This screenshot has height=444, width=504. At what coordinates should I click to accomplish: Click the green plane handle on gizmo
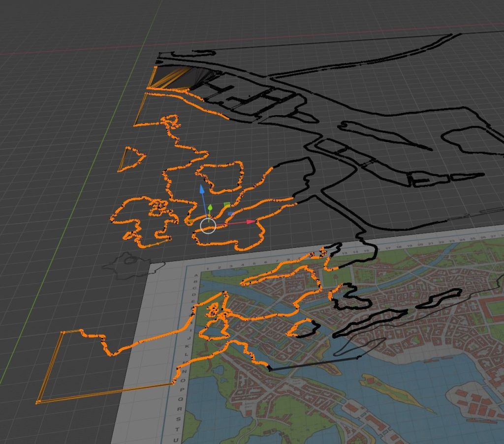coord(227,205)
